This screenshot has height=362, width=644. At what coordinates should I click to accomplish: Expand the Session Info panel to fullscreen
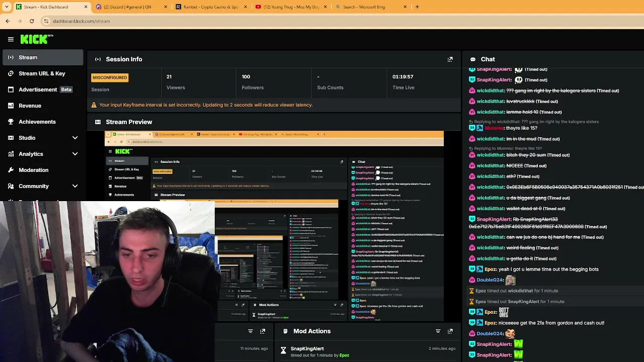click(450, 59)
